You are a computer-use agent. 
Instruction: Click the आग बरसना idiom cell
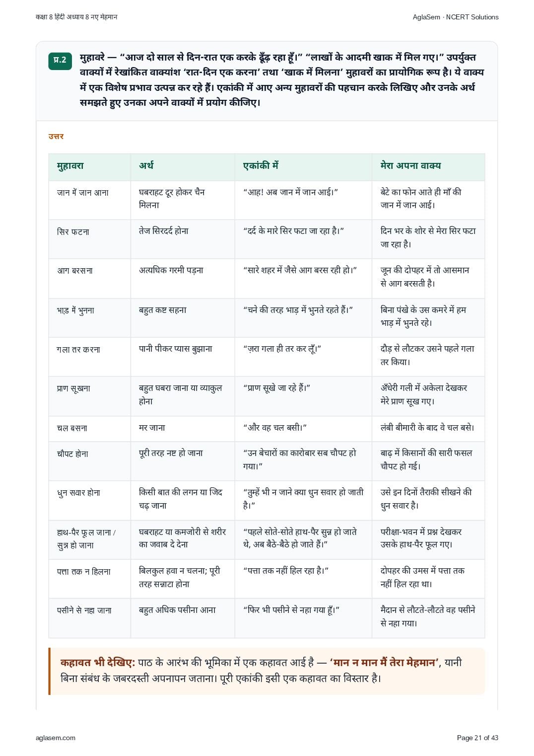pos(89,278)
